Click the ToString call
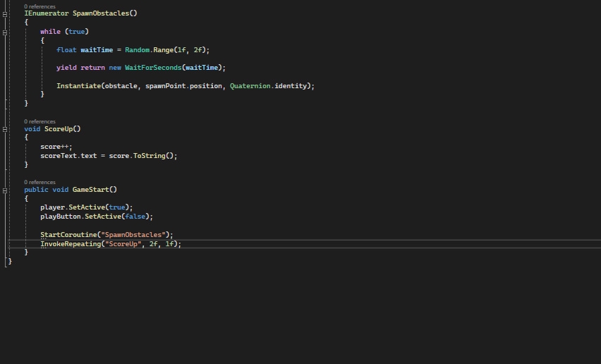Image resolution: width=601 pixels, height=364 pixels. [x=149, y=156]
